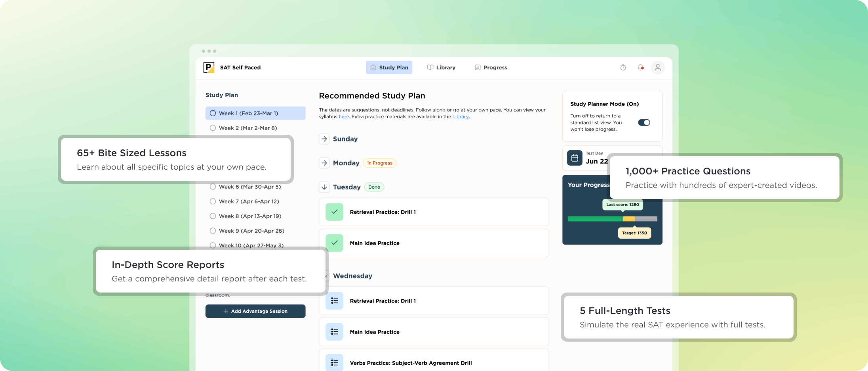Open the user profile avatar

click(x=658, y=67)
